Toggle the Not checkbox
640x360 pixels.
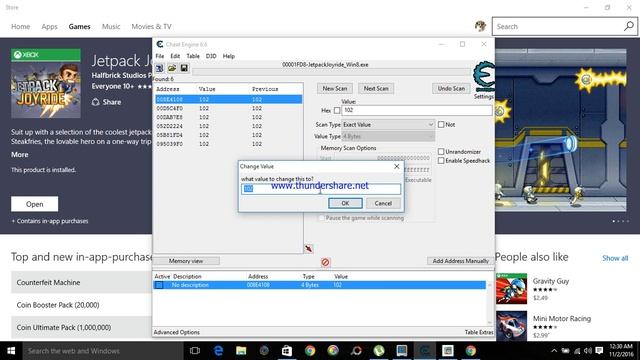441,124
